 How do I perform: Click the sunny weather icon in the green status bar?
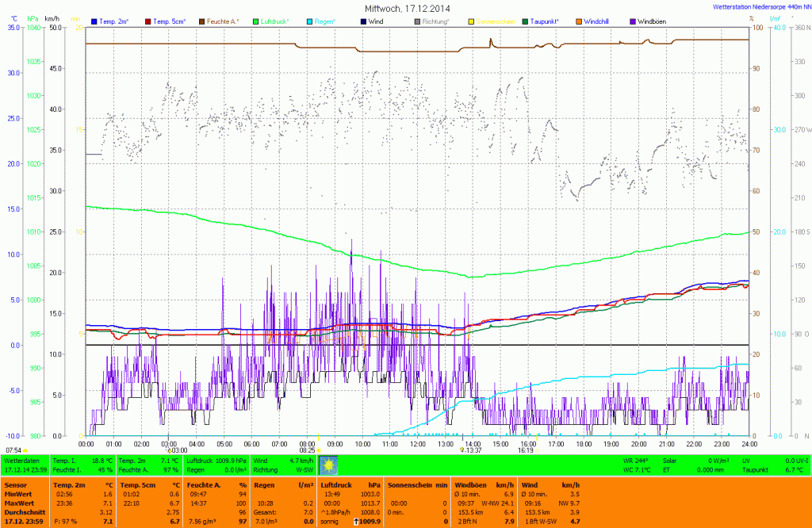(x=328, y=465)
